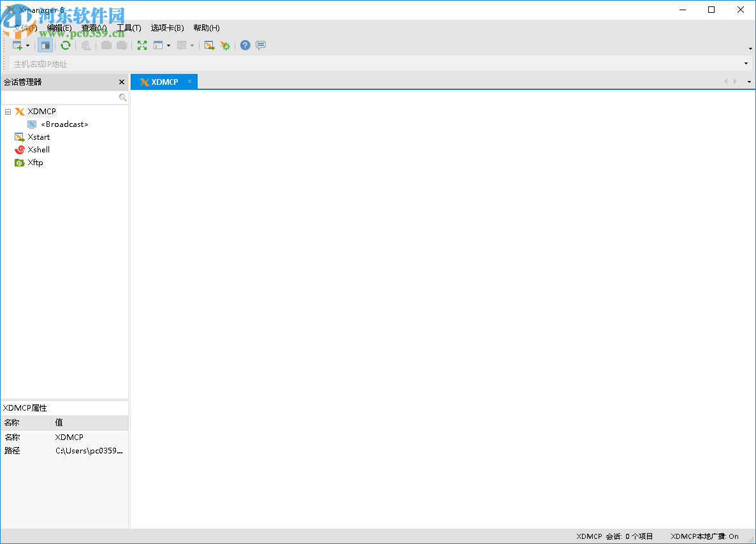Open a new session from the toolbar
Viewport: 756px width, 544px height.
[17, 45]
